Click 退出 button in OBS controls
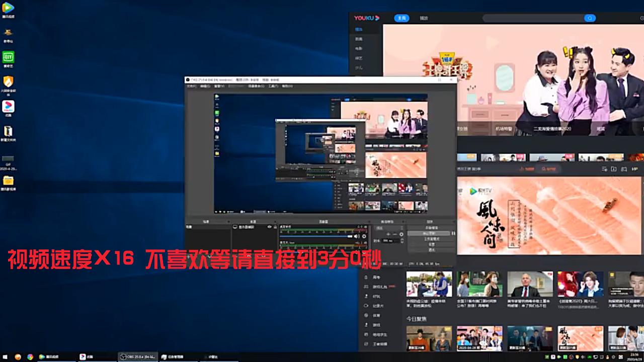This screenshot has height=362, width=644. [x=431, y=249]
